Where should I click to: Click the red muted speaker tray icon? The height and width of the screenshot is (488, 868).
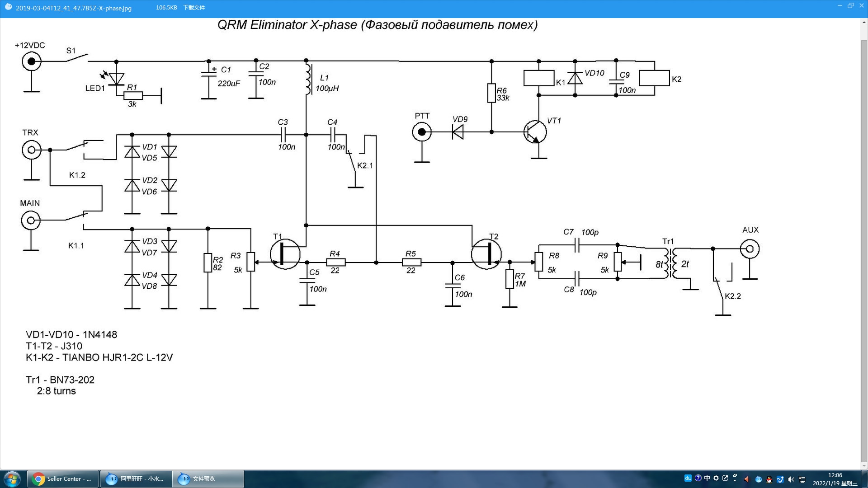746,479
